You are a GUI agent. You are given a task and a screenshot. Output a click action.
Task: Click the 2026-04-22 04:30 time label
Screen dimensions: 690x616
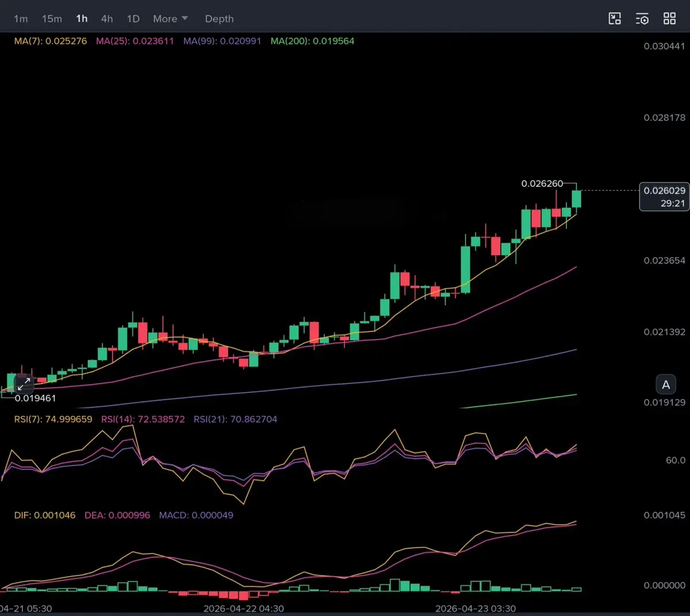(x=244, y=609)
